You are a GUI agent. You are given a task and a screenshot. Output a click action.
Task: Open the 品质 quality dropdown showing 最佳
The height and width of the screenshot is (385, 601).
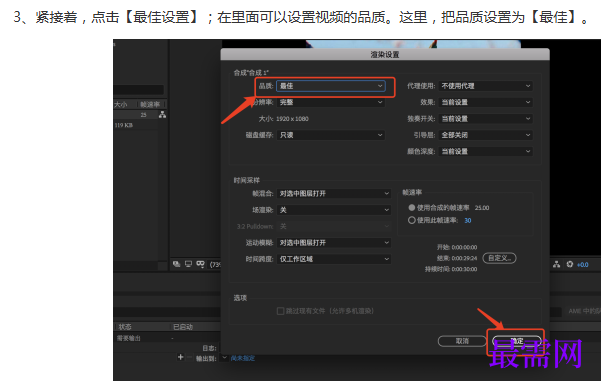(330, 86)
